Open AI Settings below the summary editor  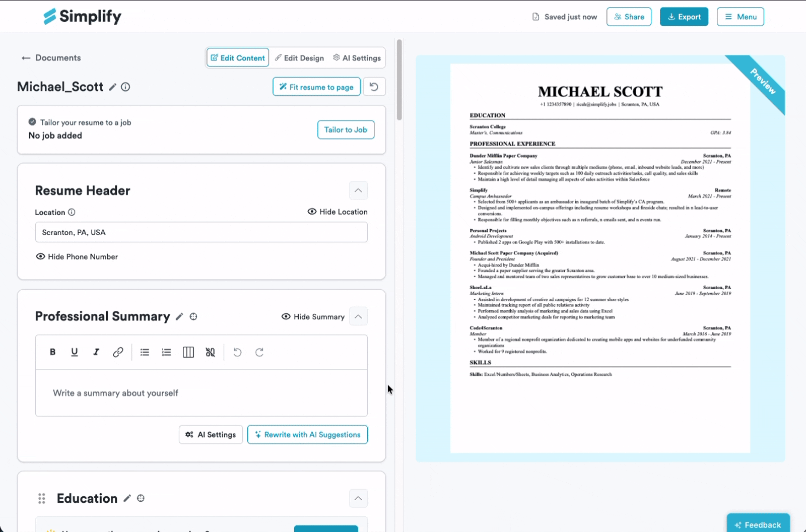click(211, 434)
